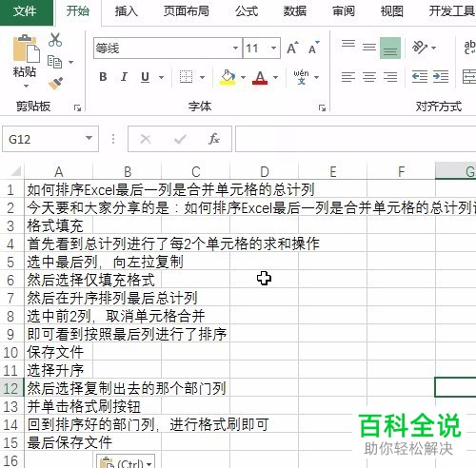Select row 7 header

10,298
